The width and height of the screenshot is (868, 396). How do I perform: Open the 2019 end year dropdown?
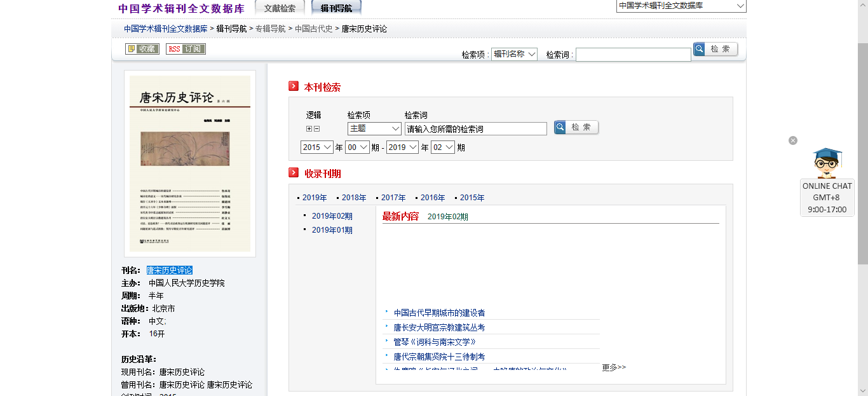402,147
